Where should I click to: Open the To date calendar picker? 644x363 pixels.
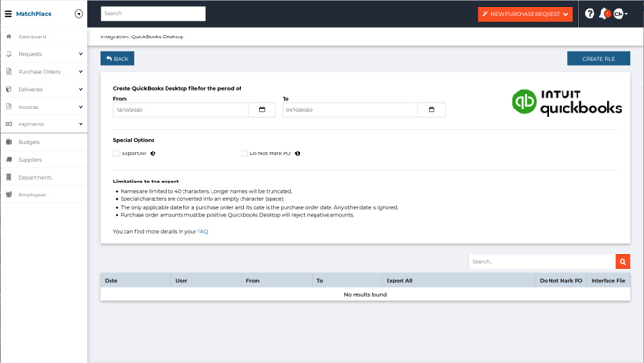tap(432, 109)
